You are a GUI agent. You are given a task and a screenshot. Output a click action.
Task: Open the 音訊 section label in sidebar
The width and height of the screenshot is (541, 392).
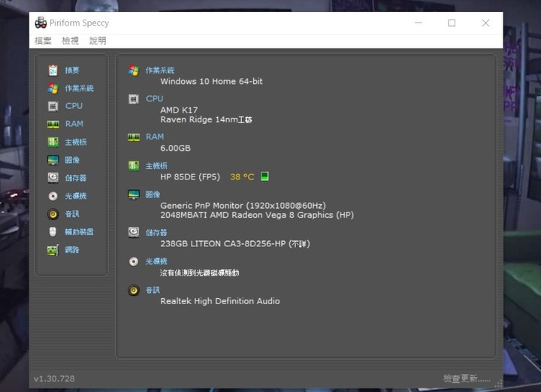click(72, 214)
